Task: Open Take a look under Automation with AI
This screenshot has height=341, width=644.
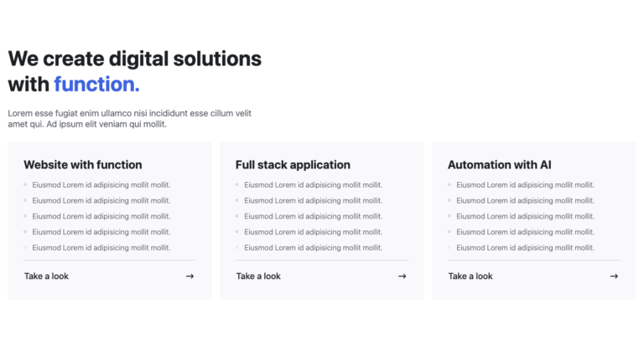Action: point(470,276)
